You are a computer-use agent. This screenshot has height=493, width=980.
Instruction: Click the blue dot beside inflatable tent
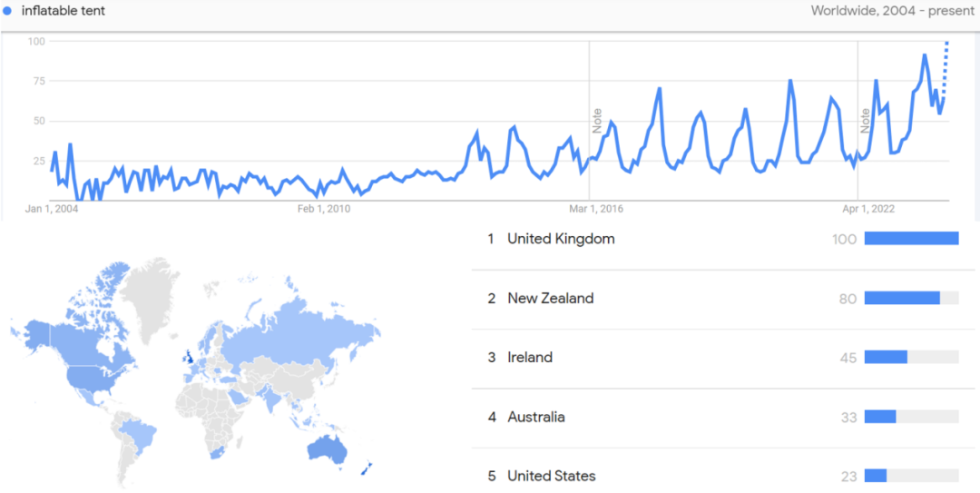7,11
